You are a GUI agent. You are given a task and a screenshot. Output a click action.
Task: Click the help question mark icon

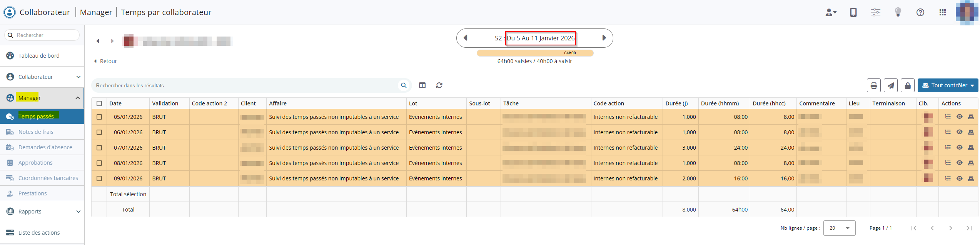pyautogui.click(x=920, y=12)
